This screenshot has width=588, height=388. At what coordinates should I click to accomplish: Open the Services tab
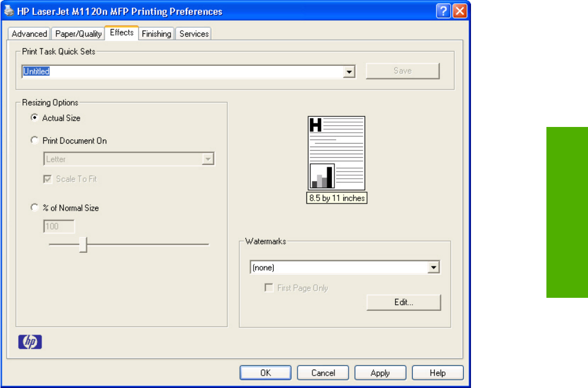point(194,34)
